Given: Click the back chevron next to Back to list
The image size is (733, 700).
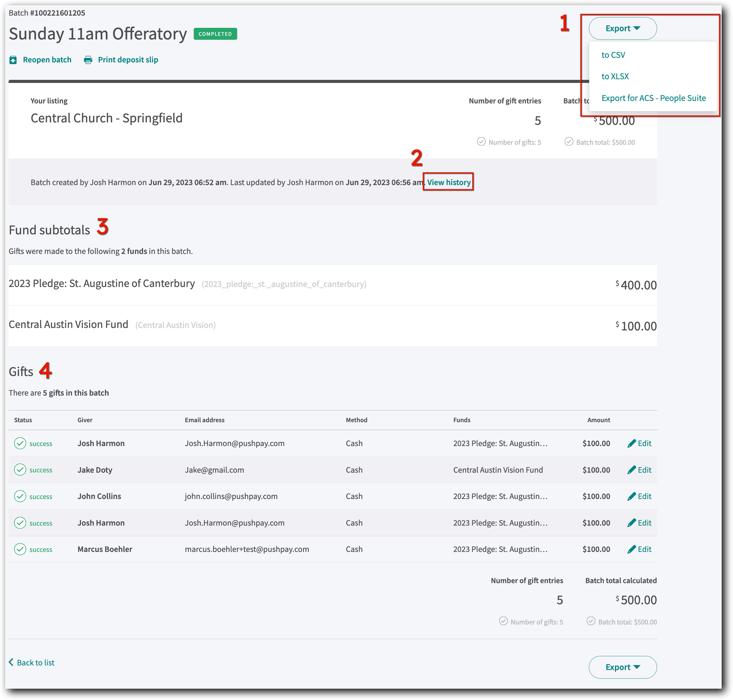Looking at the screenshot, I should point(11,662).
